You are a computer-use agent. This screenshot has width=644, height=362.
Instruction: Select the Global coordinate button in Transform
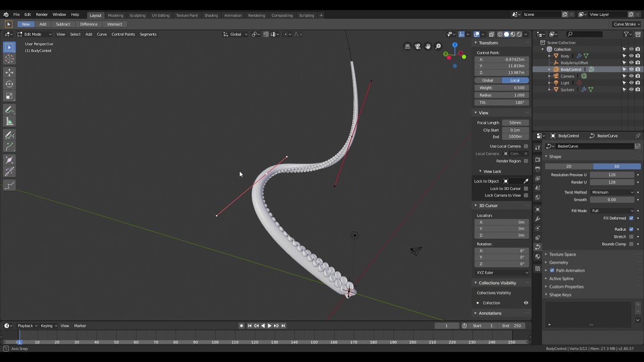[x=488, y=80]
